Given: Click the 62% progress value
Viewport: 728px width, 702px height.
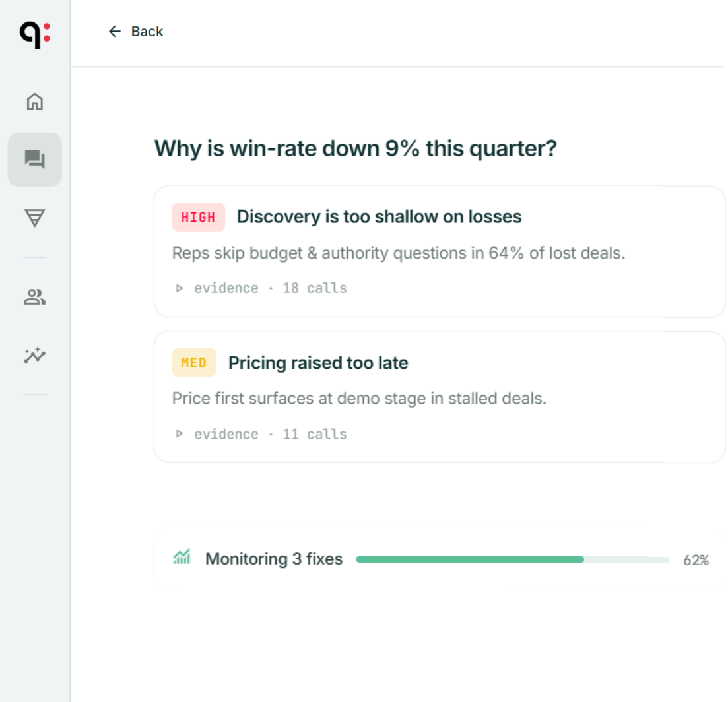Looking at the screenshot, I should (x=696, y=560).
